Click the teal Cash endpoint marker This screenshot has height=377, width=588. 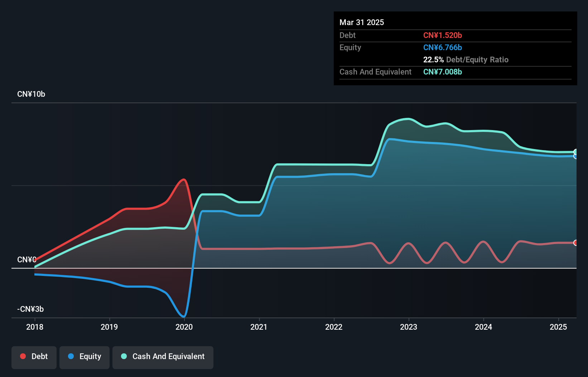click(x=576, y=152)
